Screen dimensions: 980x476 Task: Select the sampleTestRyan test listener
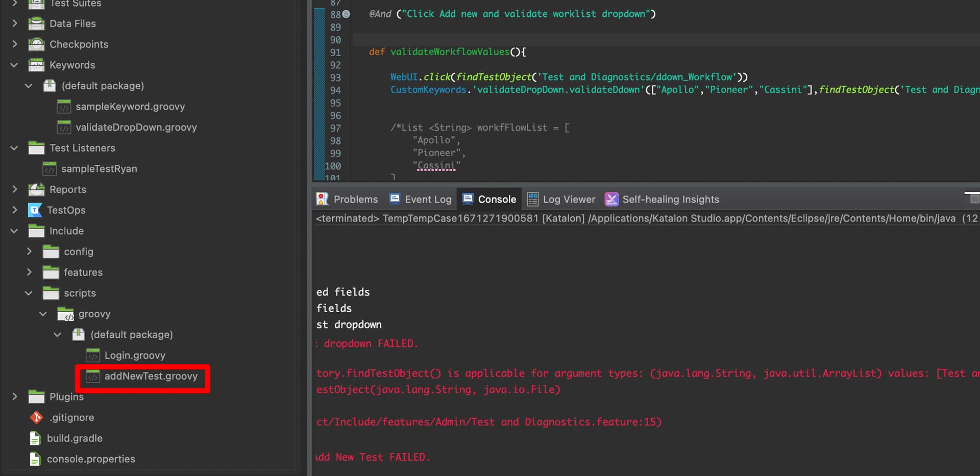click(99, 168)
